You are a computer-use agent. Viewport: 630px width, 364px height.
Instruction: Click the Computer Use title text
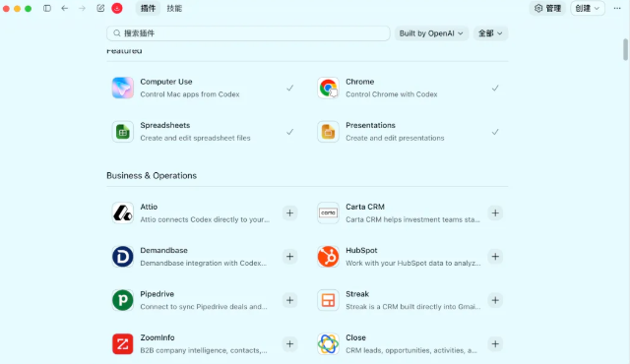point(166,82)
